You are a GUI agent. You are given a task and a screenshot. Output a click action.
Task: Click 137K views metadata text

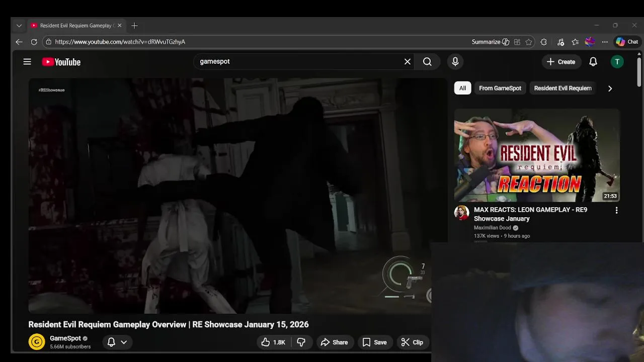tap(487, 236)
